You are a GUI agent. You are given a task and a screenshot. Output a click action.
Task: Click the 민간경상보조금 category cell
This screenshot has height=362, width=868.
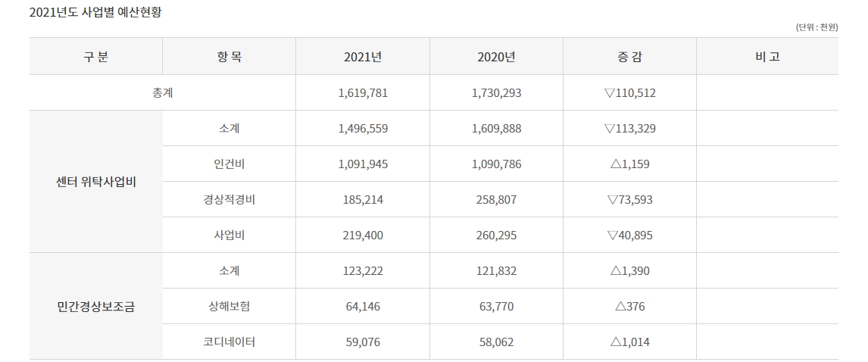(96, 307)
